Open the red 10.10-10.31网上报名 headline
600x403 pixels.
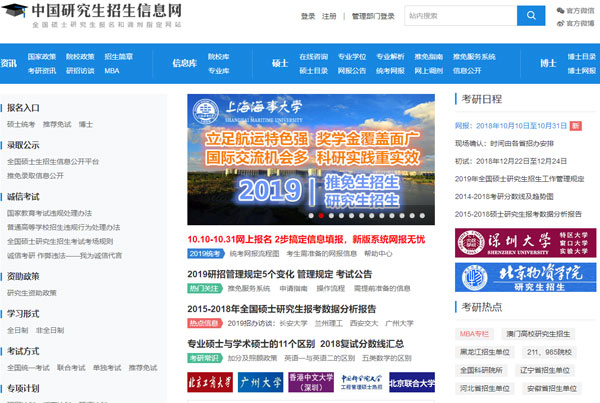click(x=306, y=240)
